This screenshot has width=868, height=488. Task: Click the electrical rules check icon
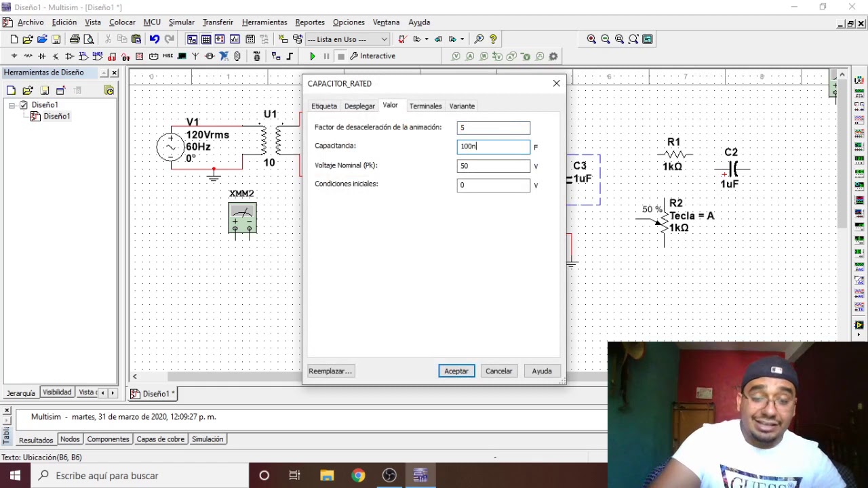tap(402, 39)
